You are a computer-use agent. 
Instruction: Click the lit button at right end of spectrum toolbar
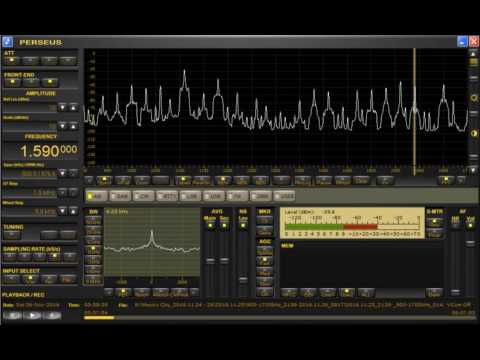[x=446, y=181]
